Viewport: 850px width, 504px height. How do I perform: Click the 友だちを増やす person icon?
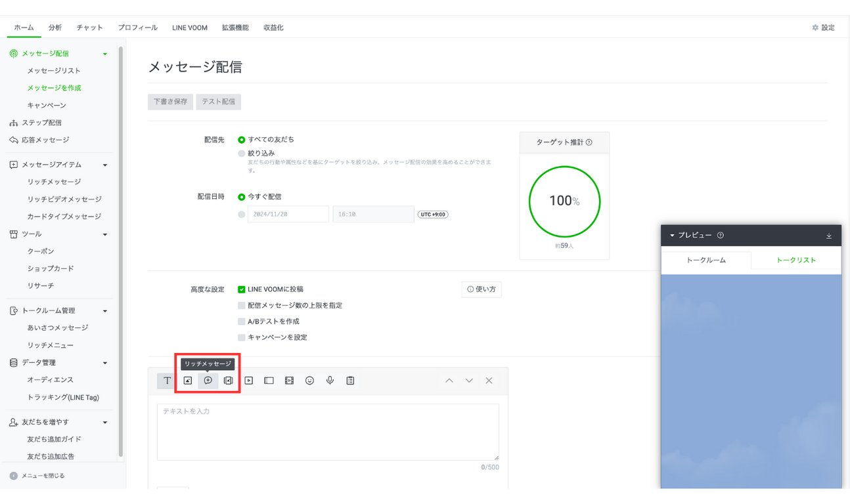pyautogui.click(x=14, y=423)
